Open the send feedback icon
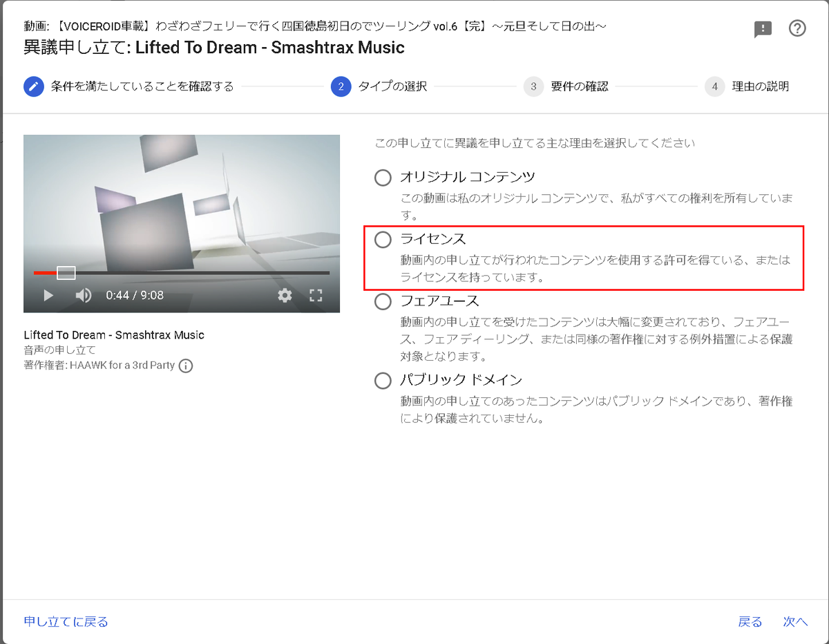829x644 pixels. tap(763, 29)
